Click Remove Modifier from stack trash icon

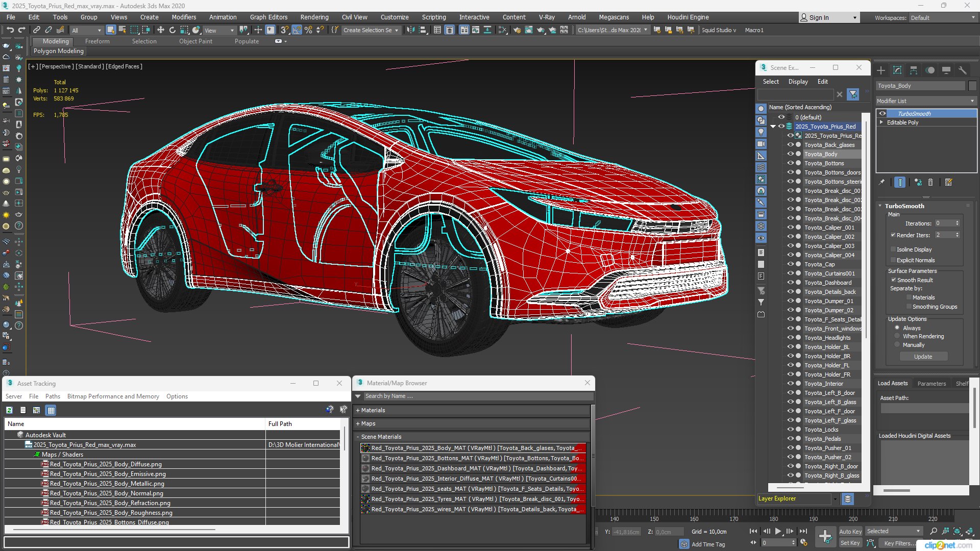[930, 182]
